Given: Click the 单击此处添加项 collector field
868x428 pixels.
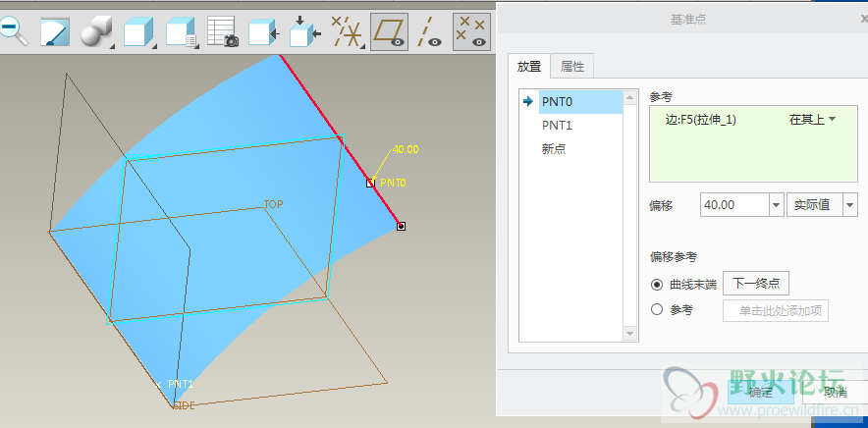Looking at the screenshot, I should [x=776, y=310].
